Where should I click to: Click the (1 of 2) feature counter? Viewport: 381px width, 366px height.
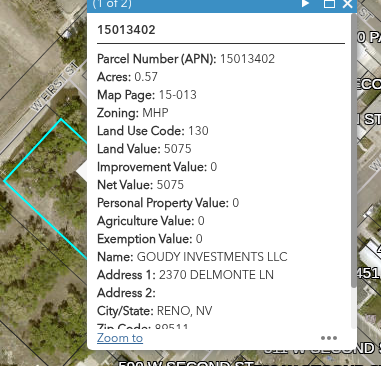112,4
